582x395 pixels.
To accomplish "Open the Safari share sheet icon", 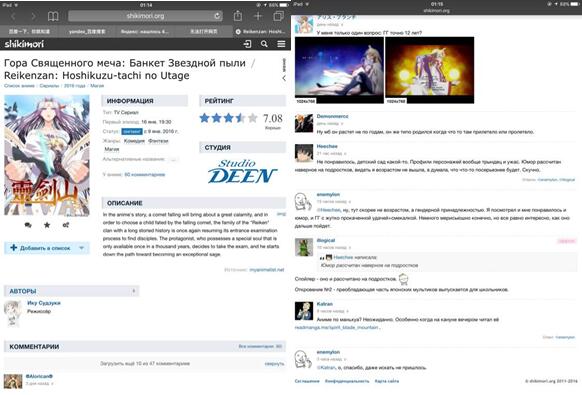I will [x=238, y=16].
